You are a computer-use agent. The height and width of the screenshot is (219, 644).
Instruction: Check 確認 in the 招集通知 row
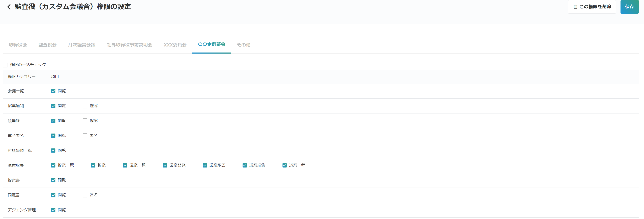coord(85,106)
